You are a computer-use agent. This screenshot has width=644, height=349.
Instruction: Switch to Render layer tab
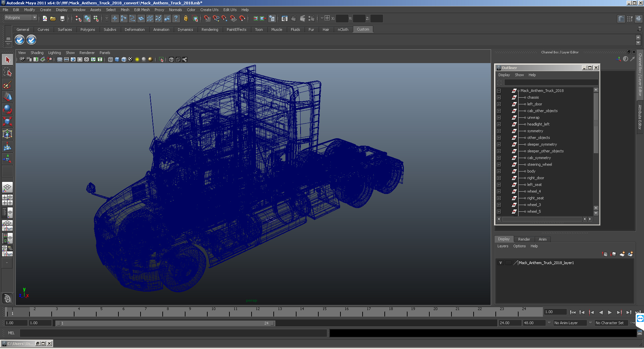[524, 239]
